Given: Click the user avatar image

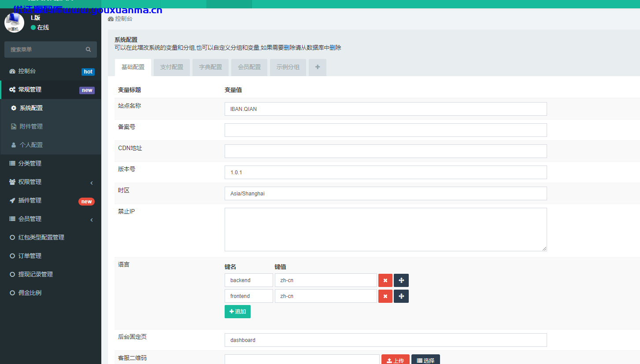Looking at the screenshot, I should coord(14,22).
